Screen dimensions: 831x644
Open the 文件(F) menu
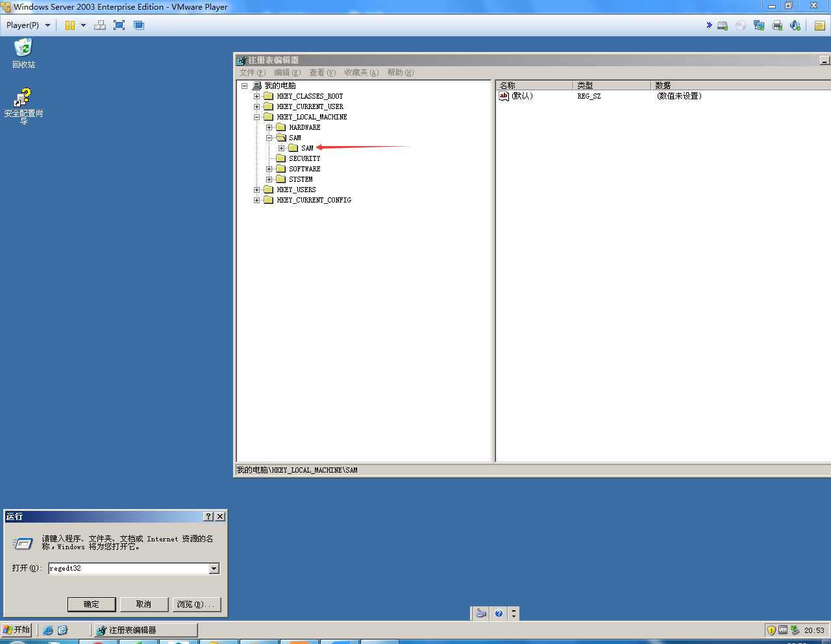253,73
